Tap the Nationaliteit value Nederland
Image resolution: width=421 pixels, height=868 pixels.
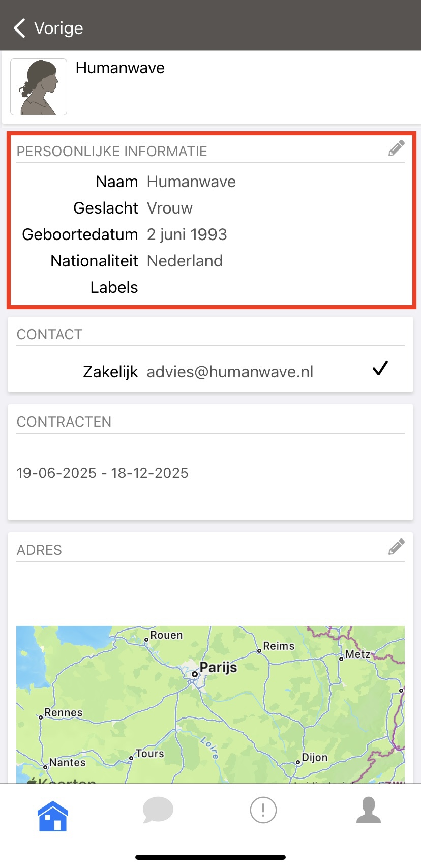[185, 261]
